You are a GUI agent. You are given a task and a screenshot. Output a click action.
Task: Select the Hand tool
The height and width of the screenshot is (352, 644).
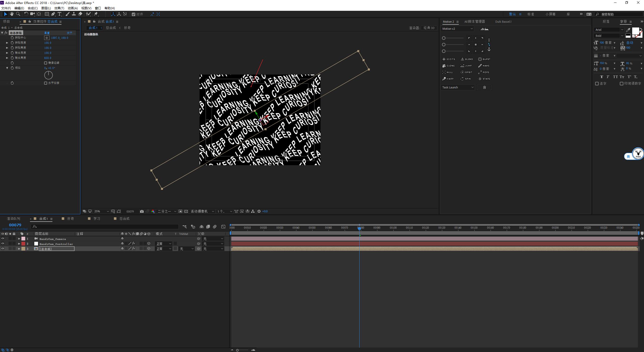coord(12,14)
